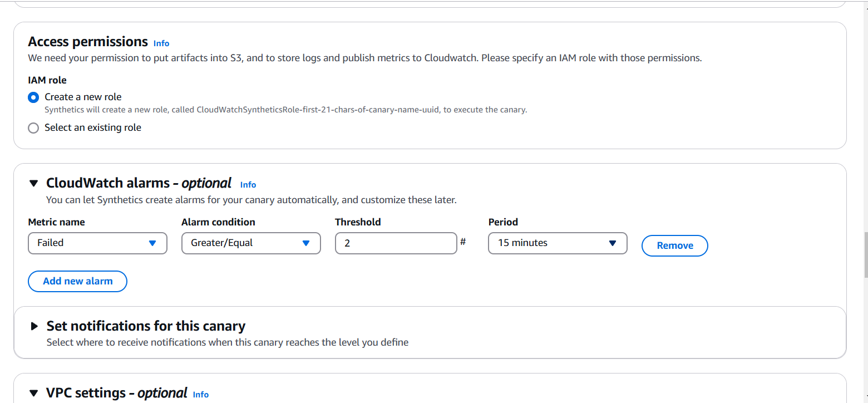
Task: Click the CloudWatchSyntheticsRole description text
Action: coord(285,110)
